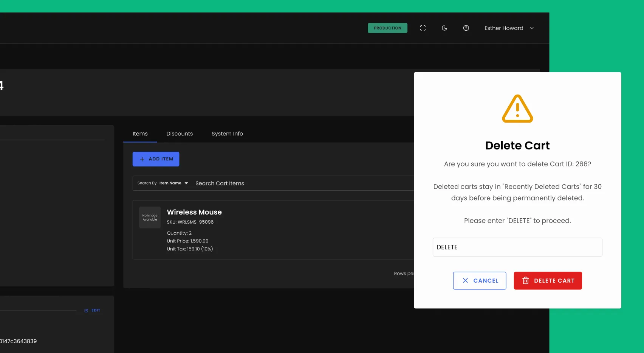Toggle dark mode with the moon icon
Screen dimensions: 644x353
pos(444,28)
